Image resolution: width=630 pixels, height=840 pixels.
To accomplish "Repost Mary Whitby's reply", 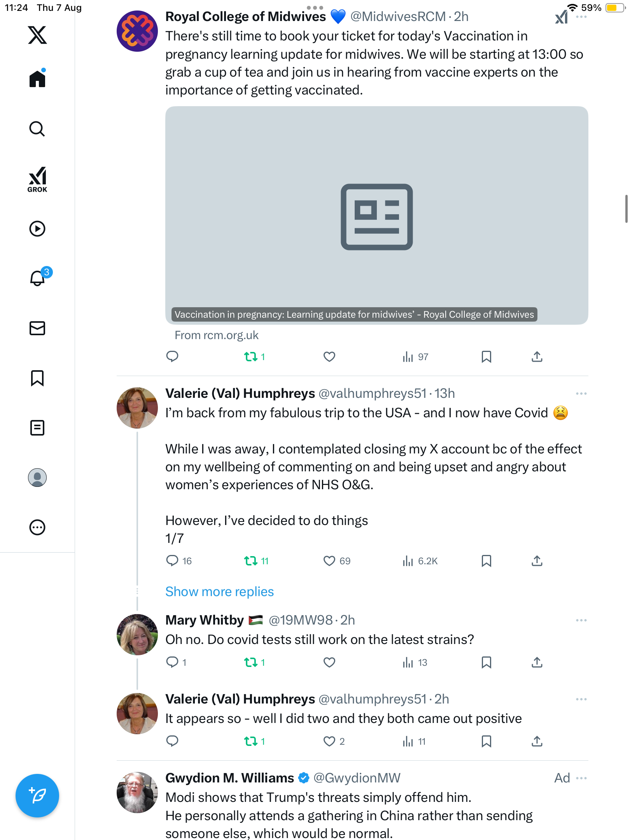I will [x=251, y=662].
